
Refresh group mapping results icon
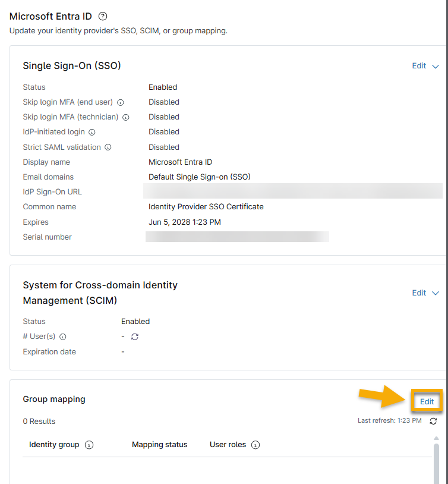point(433,421)
